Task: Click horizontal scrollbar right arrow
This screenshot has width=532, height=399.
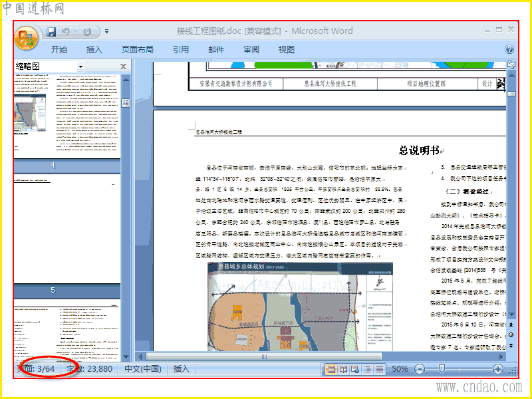Action: click(x=501, y=356)
